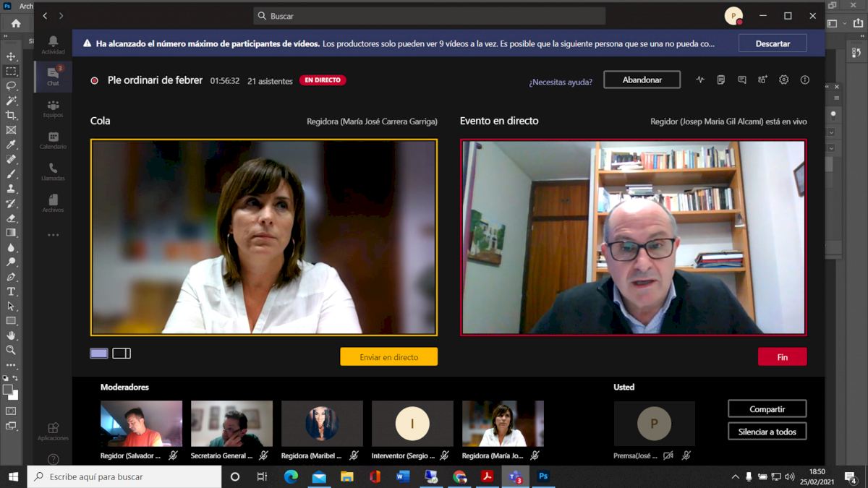This screenshot has width=868, height=488.
Task: Open the meeting notes icon
Action: 720,80
